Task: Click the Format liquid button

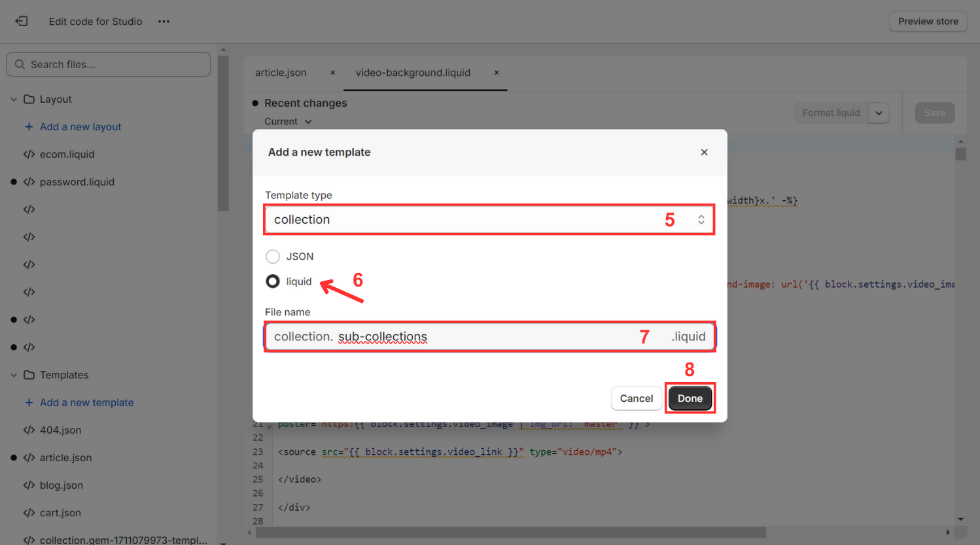Action: [831, 113]
